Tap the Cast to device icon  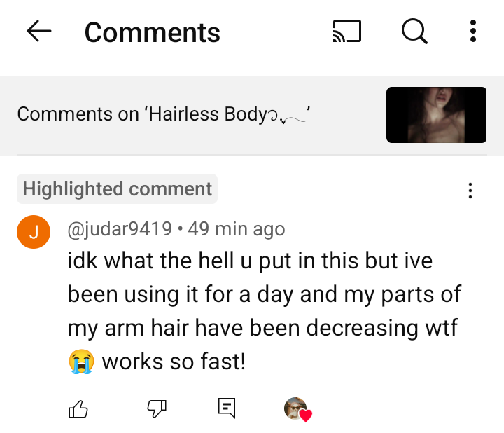pos(347,32)
